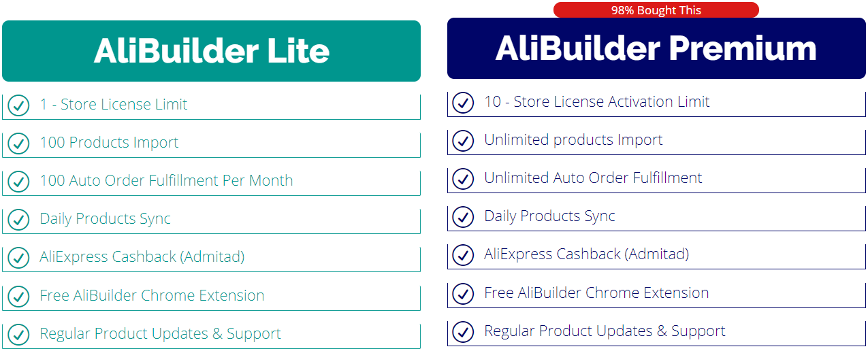Click checkmark icon beside 1 - Store License Limit
868x351 pixels.
[x=18, y=105]
